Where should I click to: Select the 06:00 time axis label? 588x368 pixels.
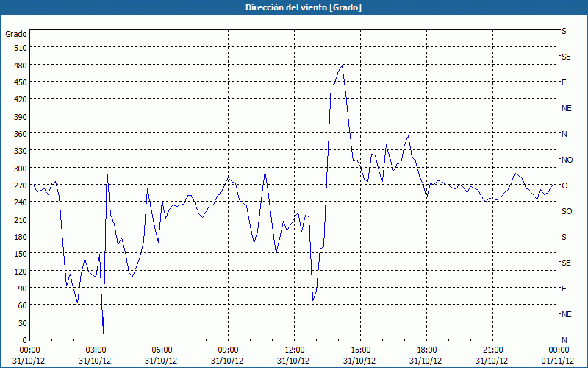click(x=162, y=350)
